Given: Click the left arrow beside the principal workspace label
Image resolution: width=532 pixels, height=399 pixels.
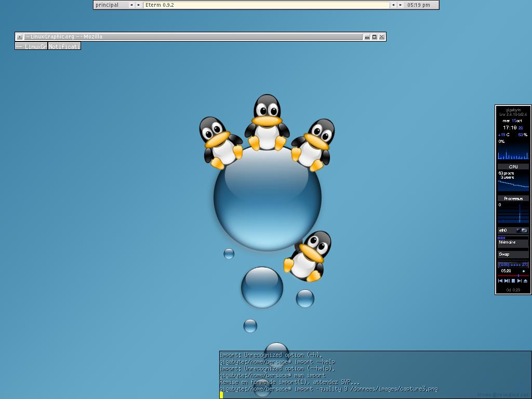Looking at the screenshot, I should (x=131, y=5).
